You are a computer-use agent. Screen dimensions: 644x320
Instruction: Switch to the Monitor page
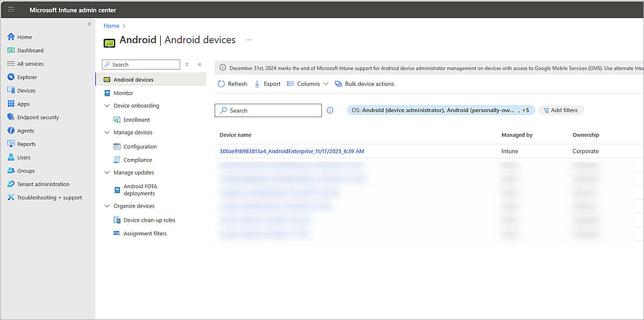point(123,93)
